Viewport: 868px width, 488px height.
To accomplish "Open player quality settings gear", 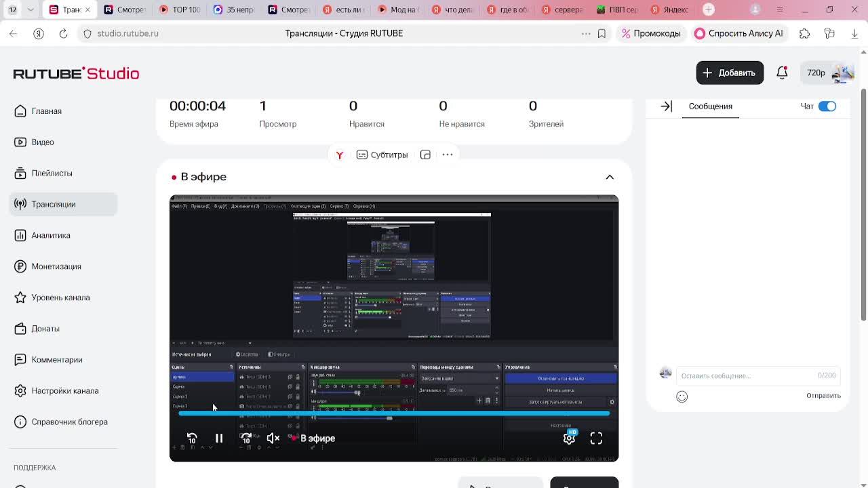I will pyautogui.click(x=569, y=439).
